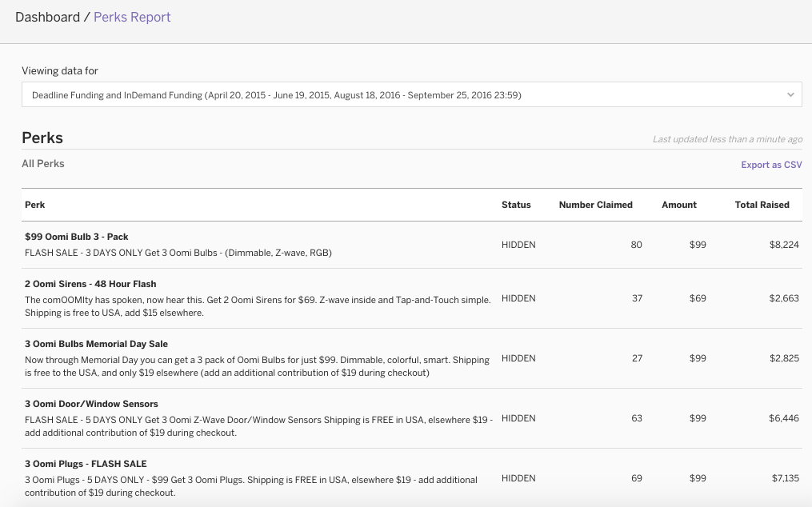Image resolution: width=812 pixels, height=507 pixels.
Task: Click the Perks Report breadcrumb link
Action: 132,17
